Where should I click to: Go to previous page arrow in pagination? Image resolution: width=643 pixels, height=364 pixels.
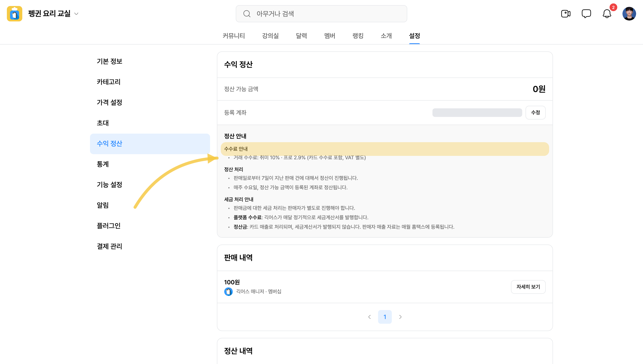click(x=370, y=317)
